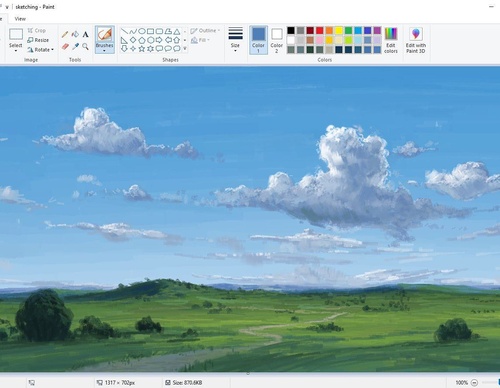This screenshot has height=388, width=500.
Task: Choose the Fill with color bucket tool
Action: pyautogui.click(x=75, y=34)
